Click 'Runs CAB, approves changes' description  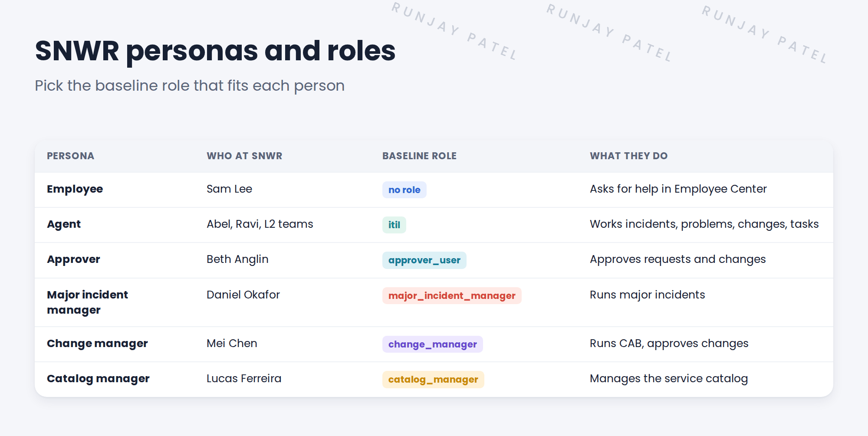(x=669, y=344)
